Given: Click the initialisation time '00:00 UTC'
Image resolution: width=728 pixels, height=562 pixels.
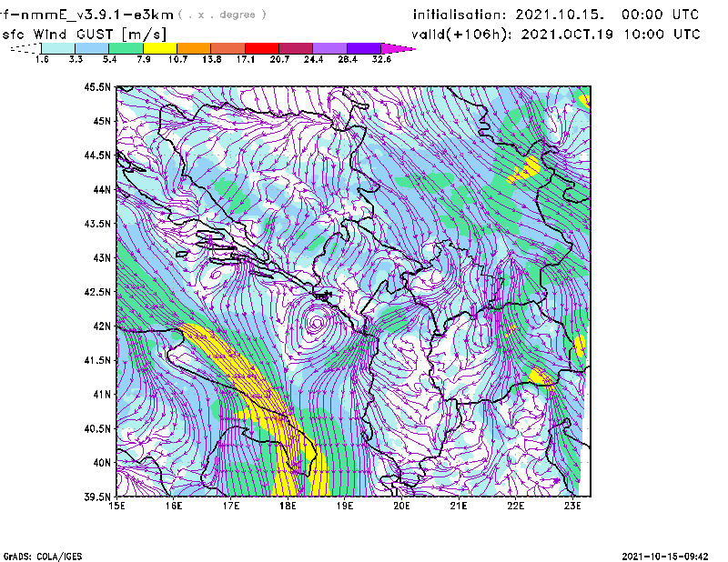Looking at the screenshot, I should click(x=661, y=15).
